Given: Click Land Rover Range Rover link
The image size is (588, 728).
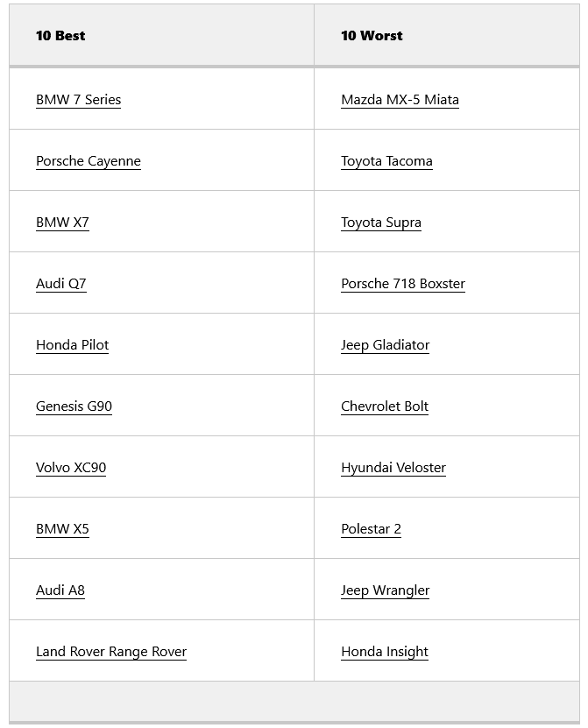Looking at the screenshot, I should [x=110, y=652].
